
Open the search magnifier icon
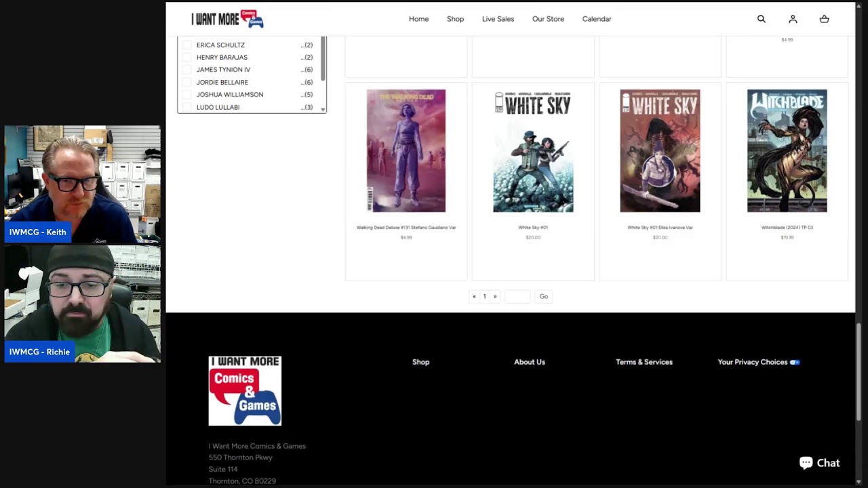click(762, 19)
